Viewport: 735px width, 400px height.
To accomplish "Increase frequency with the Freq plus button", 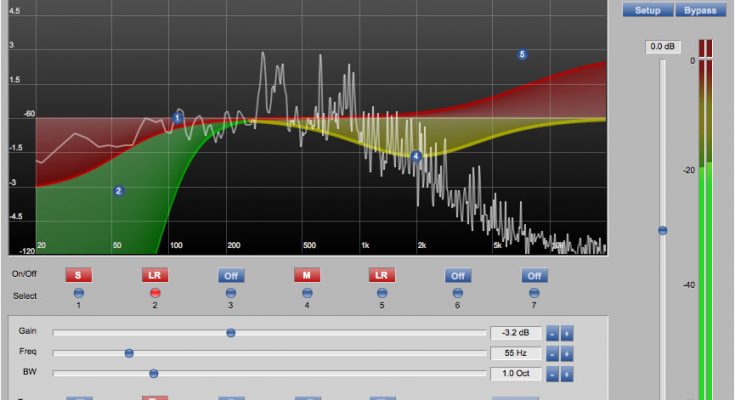I will (567, 354).
